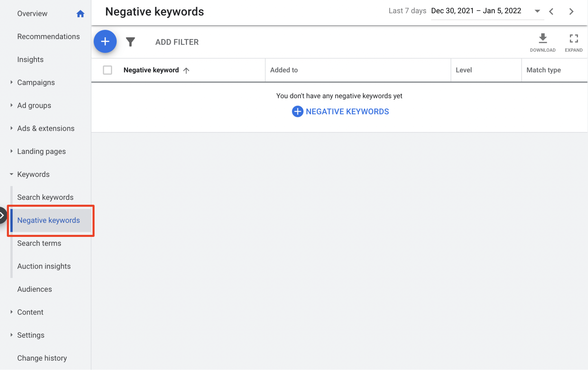
Task: Click the Ad groups label in sidebar
Action: [34, 105]
